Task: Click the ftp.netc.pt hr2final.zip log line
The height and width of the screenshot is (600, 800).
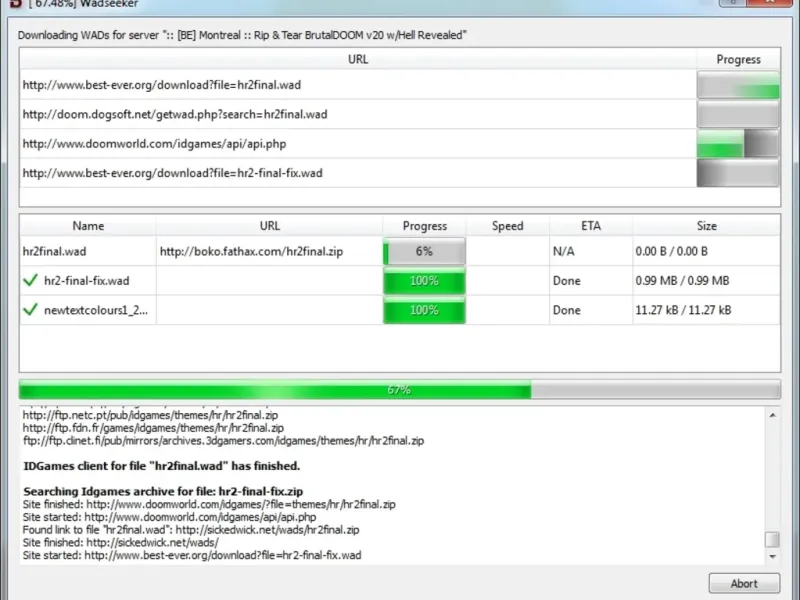Action: 151,415
